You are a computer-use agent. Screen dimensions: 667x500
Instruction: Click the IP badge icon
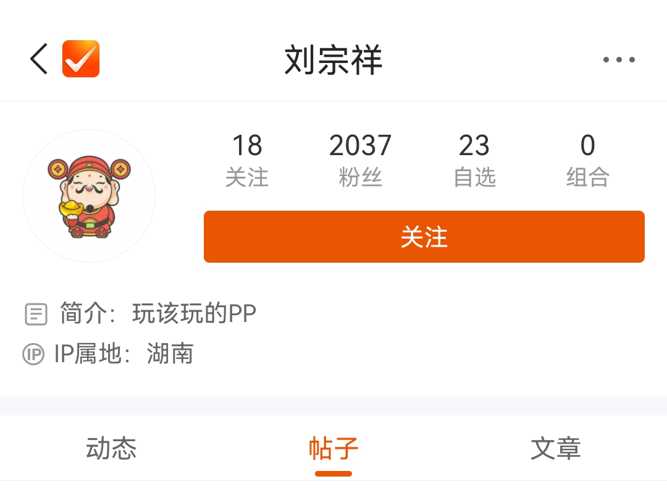pos(33,354)
